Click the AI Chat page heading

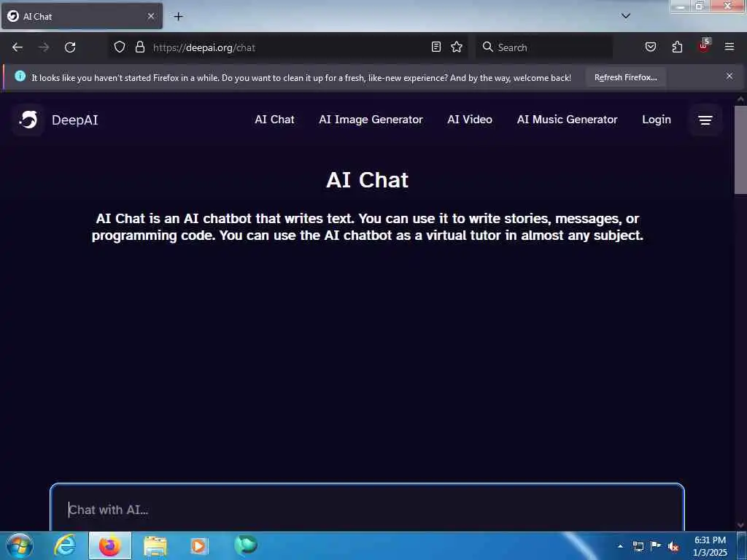click(368, 180)
